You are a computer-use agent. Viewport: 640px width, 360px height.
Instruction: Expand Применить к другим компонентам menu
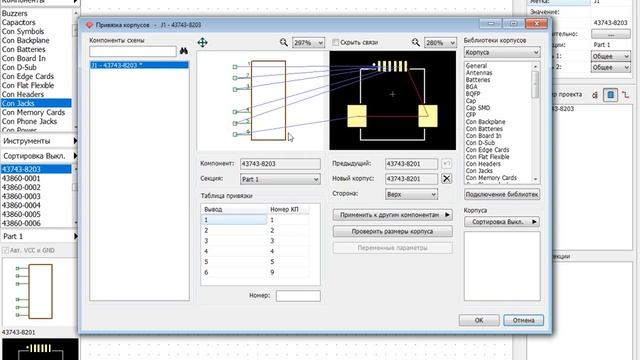pos(392,215)
